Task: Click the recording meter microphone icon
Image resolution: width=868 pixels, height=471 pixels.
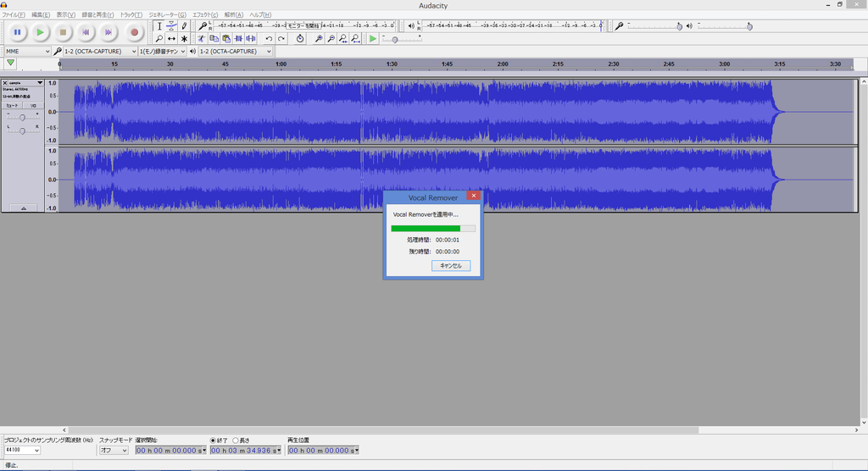Action: coord(203,26)
